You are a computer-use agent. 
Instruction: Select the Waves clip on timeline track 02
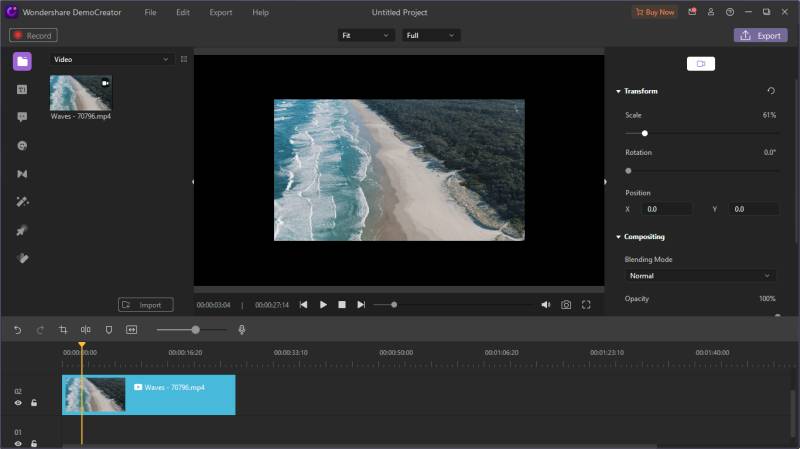tap(148, 395)
